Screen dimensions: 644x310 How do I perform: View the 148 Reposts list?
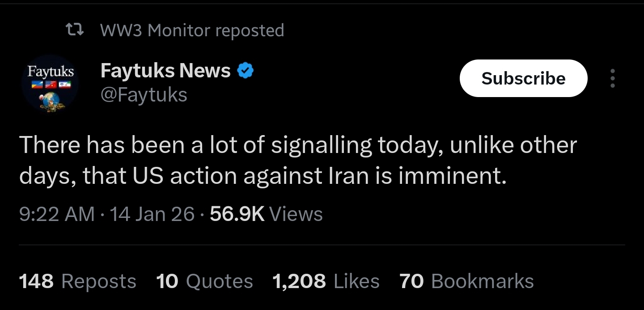(78, 281)
